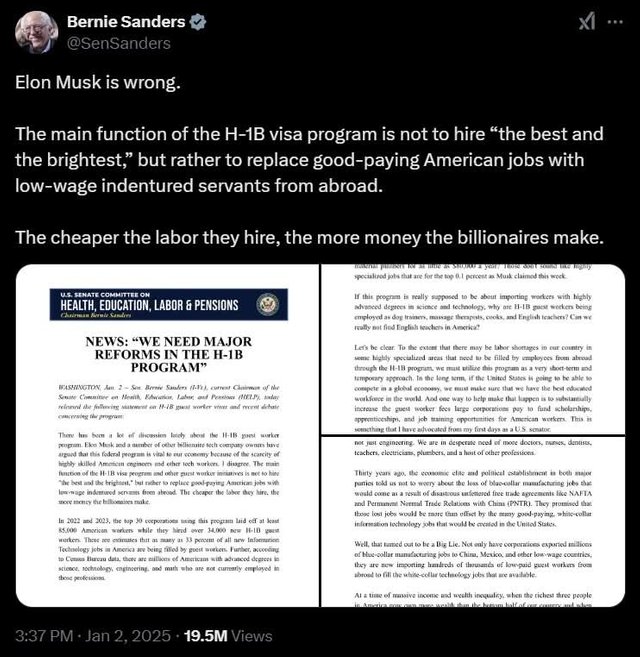Open Bernie Sanders' profile picture

pyautogui.click(x=36, y=33)
